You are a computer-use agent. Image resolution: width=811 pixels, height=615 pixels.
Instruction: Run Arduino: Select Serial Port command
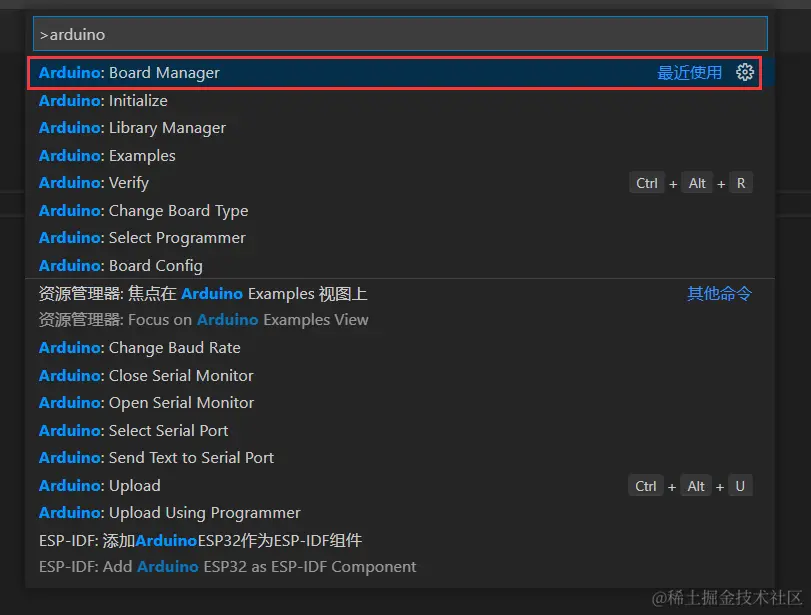[400, 430]
